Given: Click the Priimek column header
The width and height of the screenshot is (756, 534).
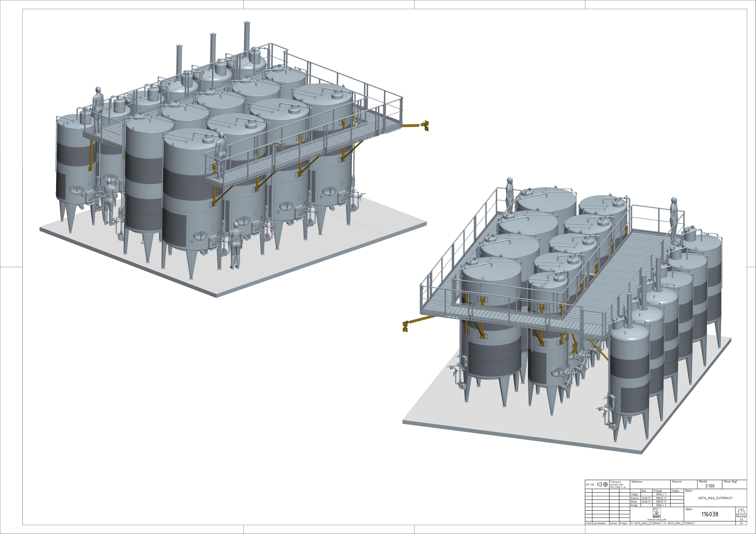Looking at the screenshot, I should pyautogui.click(x=658, y=491).
